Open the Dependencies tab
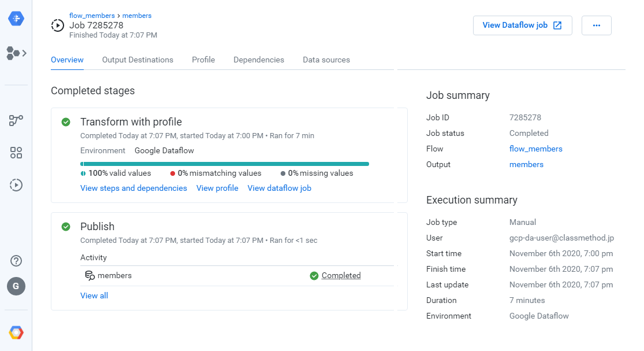644x351 pixels. (258, 60)
